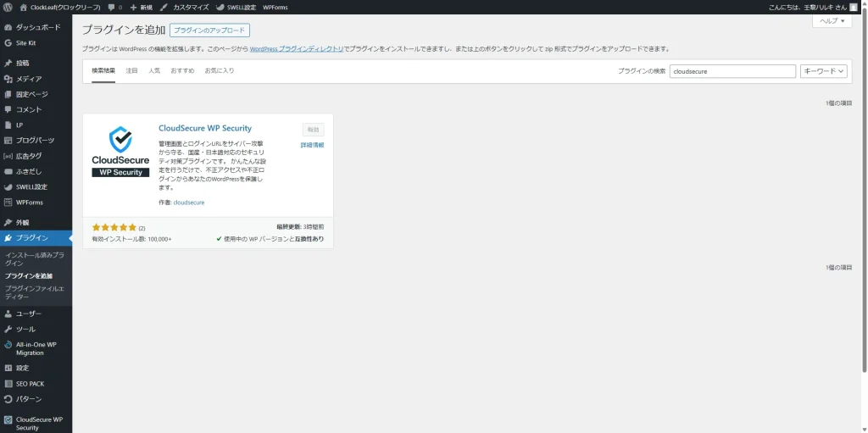Click the comment bubble icon in admin bar
868x433 pixels.
pos(111,7)
